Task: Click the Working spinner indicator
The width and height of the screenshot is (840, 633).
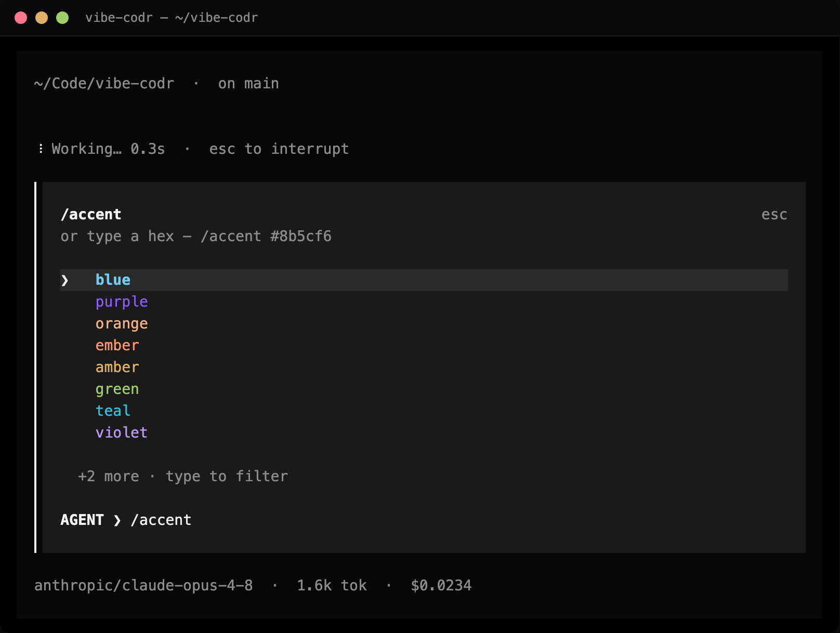Action: click(41, 149)
